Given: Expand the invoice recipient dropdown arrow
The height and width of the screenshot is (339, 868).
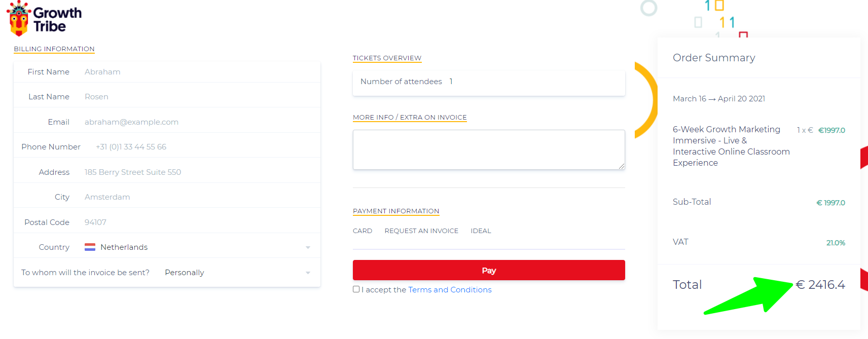Looking at the screenshot, I should pos(308,273).
